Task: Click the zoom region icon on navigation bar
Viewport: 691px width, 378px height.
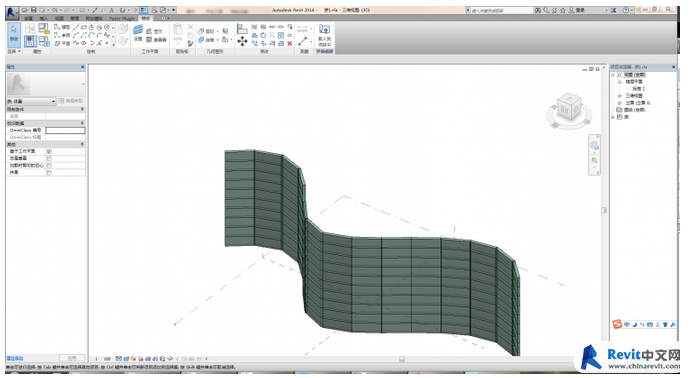Action: tap(594, 160)
